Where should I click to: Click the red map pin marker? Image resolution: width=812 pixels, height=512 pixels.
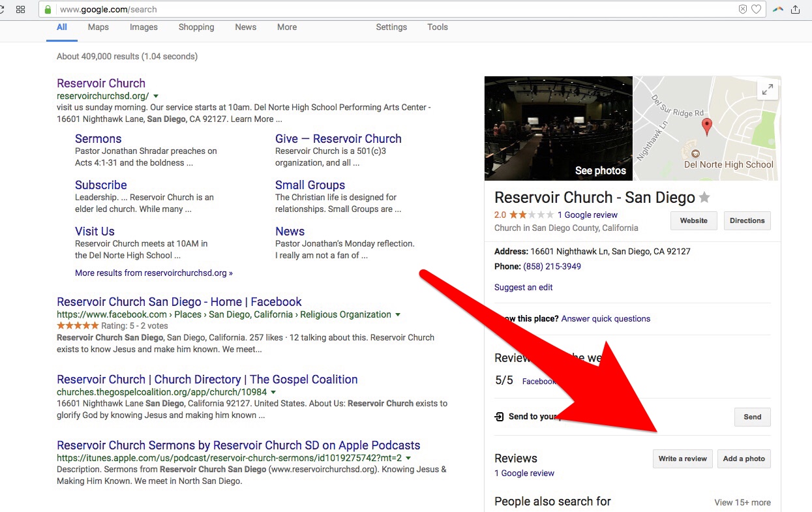(x=706, y=127)
